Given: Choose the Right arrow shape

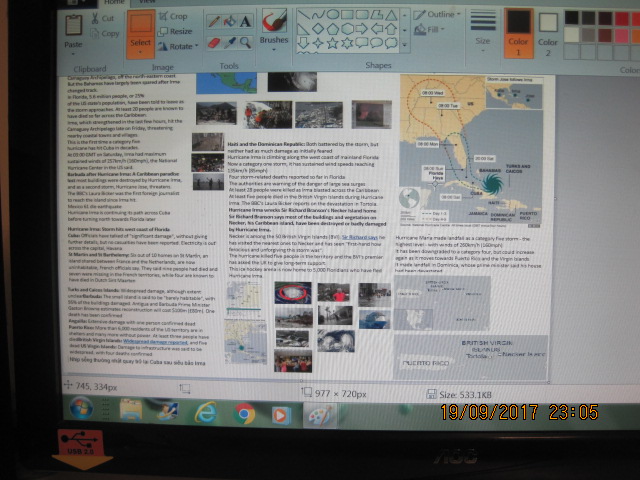Looking at the screenshot, I should click(362, 29).
